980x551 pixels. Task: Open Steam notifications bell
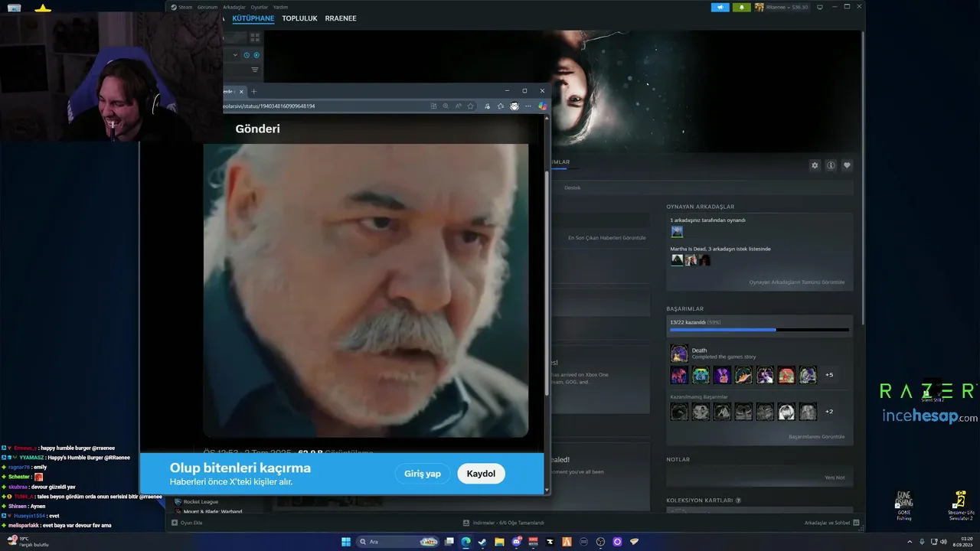pyautogui.click(x=741, y=7)
